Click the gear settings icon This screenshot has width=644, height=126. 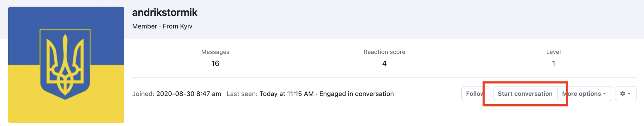point(622,94)
